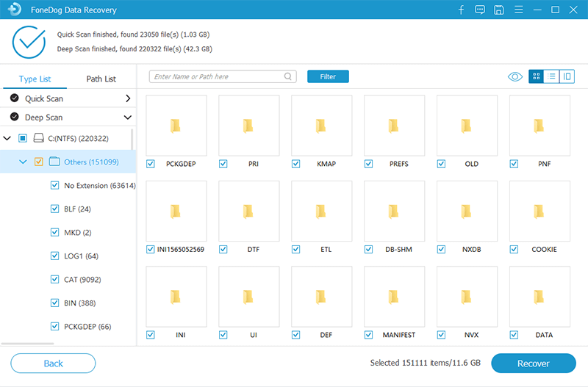Click the search magnifier icon
588x387 pixels.
tap(288, 76)
